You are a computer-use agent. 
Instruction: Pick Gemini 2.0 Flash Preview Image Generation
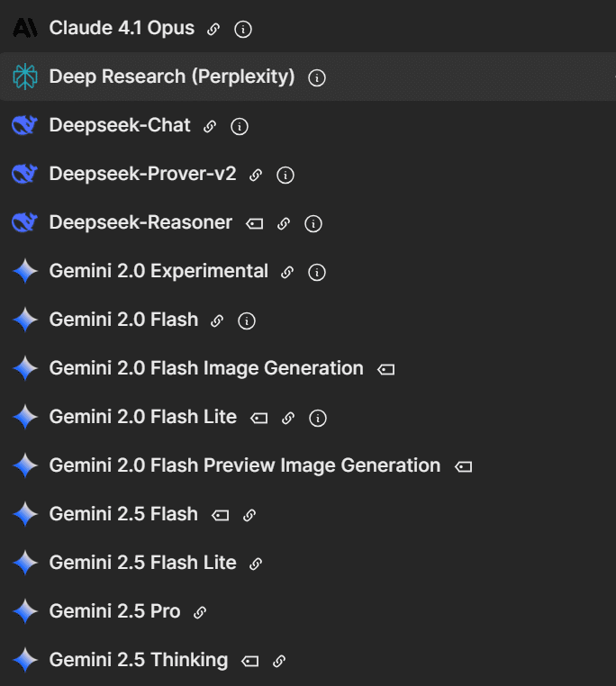245,466
